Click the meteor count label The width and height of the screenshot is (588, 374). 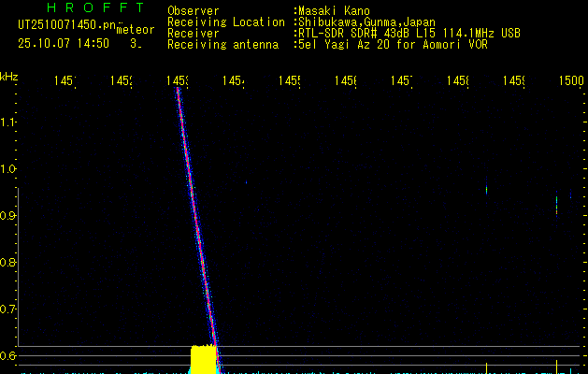[x=136, y=30]
